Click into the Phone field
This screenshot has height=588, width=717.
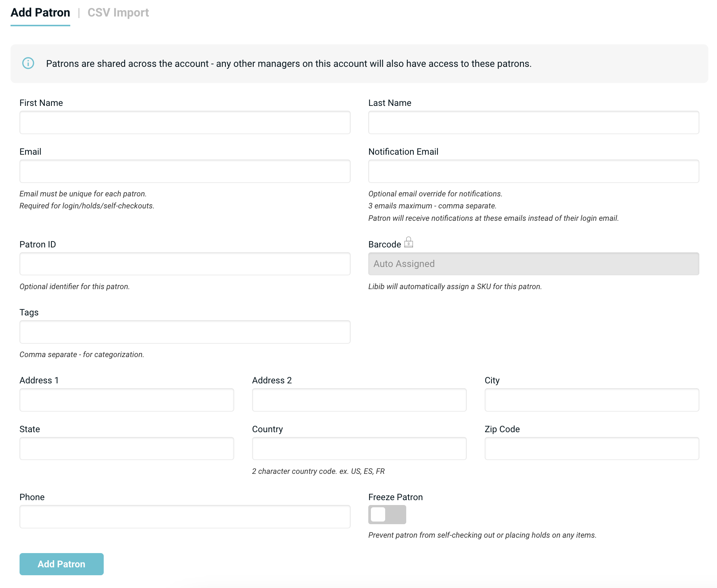pos(185,517)
